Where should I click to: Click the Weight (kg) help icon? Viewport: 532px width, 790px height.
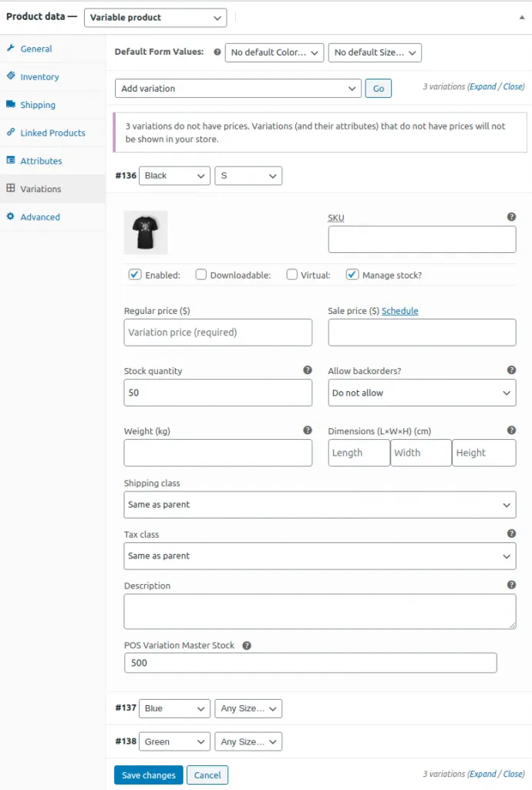tap(308, 430)
